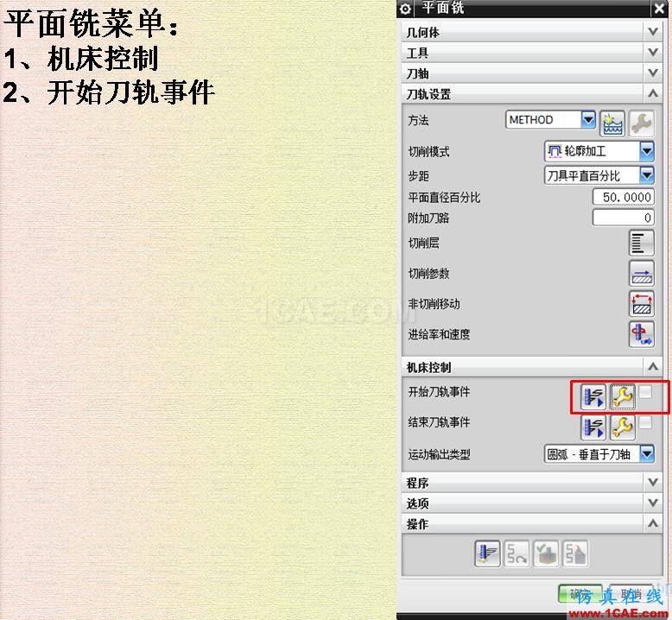Click the verify tool path icon
The width and height of the screenshot is (672, 620).
point(546,554)
